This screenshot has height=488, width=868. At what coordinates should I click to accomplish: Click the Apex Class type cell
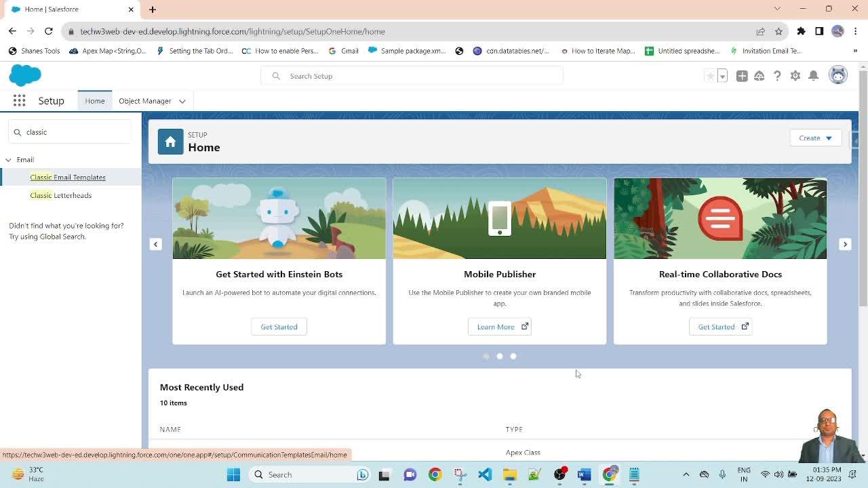coord(523,452)
